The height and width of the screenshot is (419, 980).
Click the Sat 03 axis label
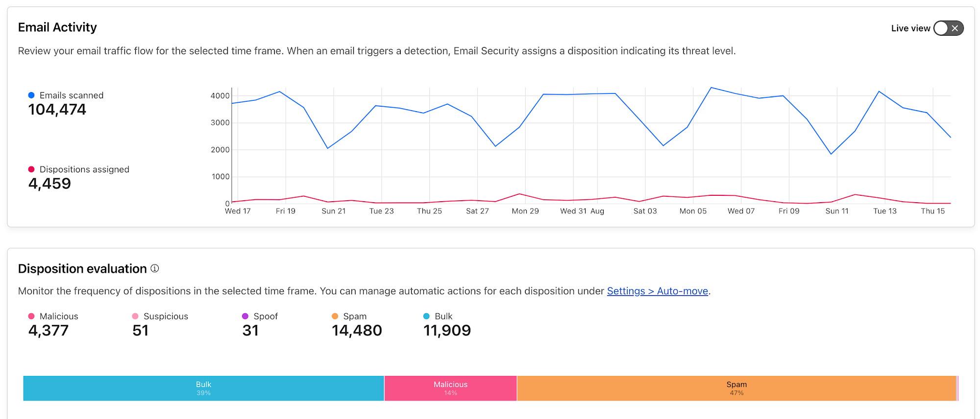point(645,211)
